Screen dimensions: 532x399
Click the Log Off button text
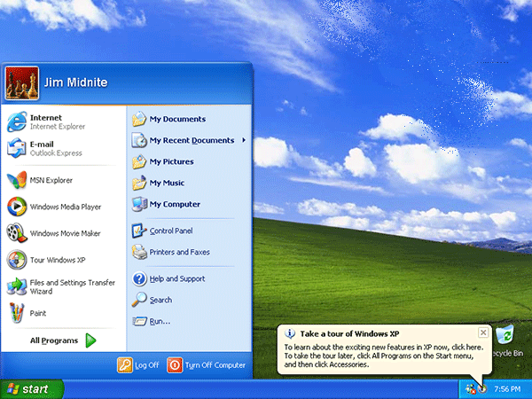pyautogui.click(x=146, y=365)
